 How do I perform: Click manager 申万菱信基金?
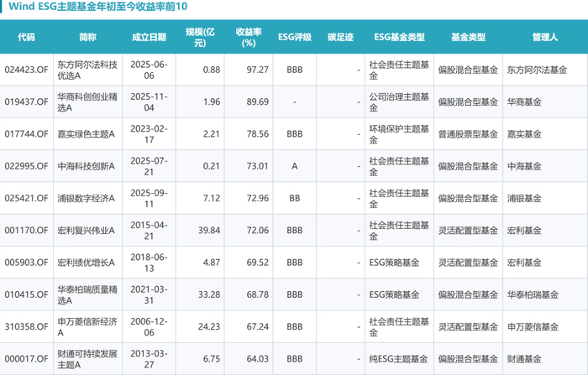point(533,326)
